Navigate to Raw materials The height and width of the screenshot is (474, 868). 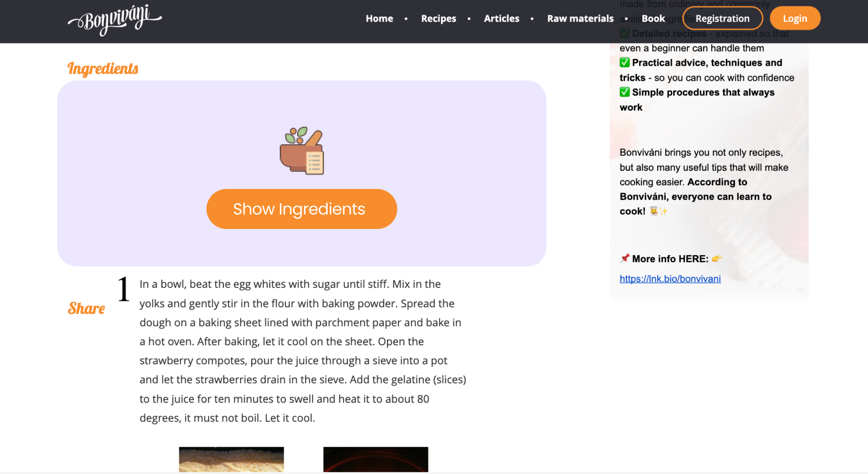580,18
